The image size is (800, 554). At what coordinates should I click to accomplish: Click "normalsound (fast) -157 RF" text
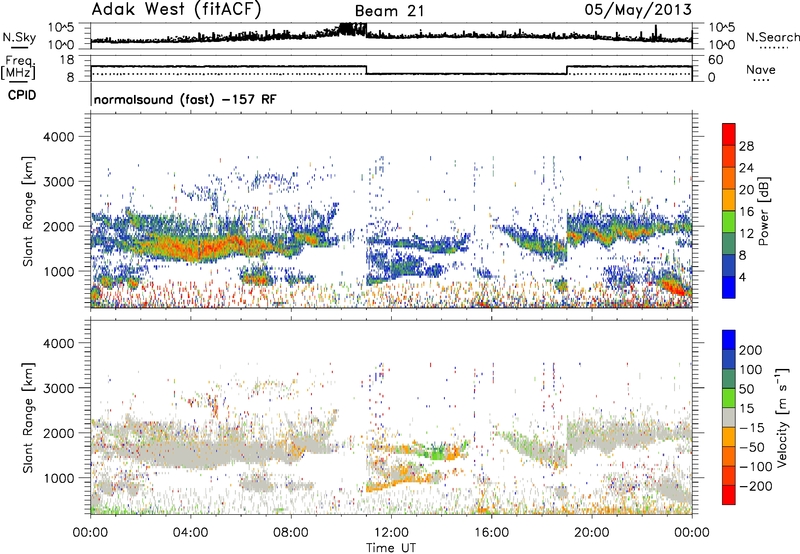185,99
